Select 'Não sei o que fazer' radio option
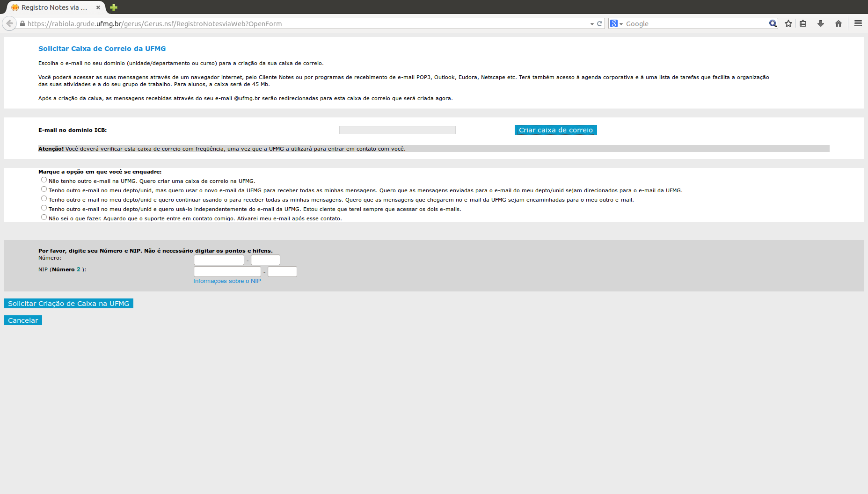 click(x=44, y=218)
